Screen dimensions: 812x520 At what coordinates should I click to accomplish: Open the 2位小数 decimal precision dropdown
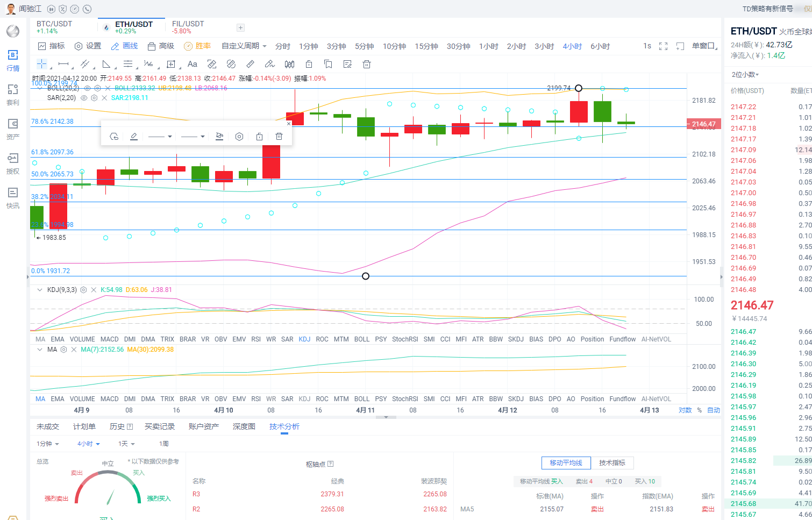[x=745, y=75]
